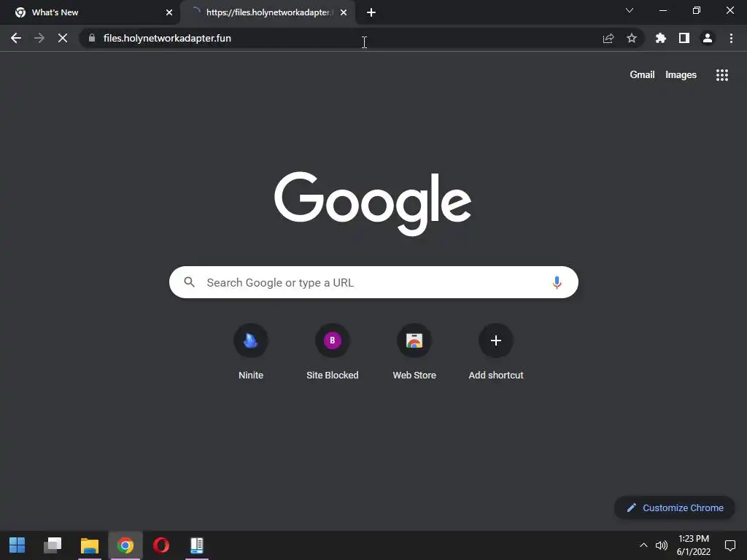
Task: Open the Windows Start menu
Action: pyautogui.click(x=18, y=545)
